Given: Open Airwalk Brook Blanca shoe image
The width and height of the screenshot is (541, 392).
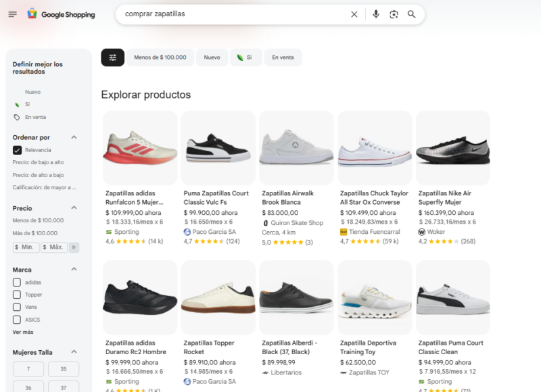Looking at the screenshot, I should (296, 148).
